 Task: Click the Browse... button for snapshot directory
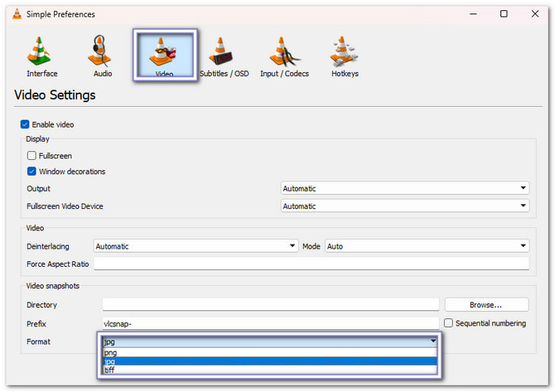(x=486, y=305)
